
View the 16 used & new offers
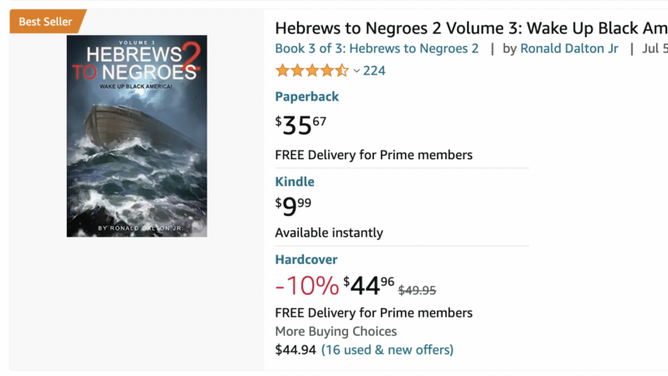(x=387, y=350)
